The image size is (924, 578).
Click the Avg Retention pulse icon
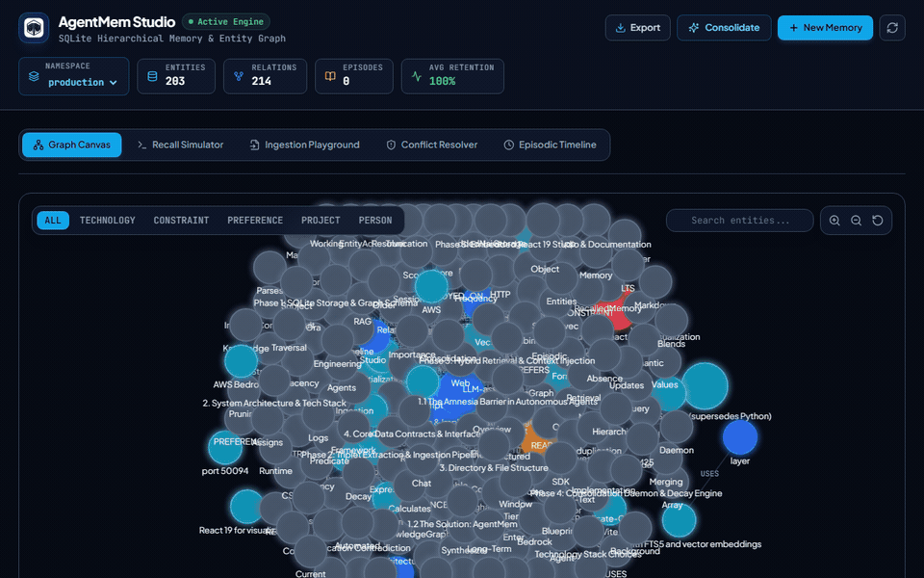point(417,76)
